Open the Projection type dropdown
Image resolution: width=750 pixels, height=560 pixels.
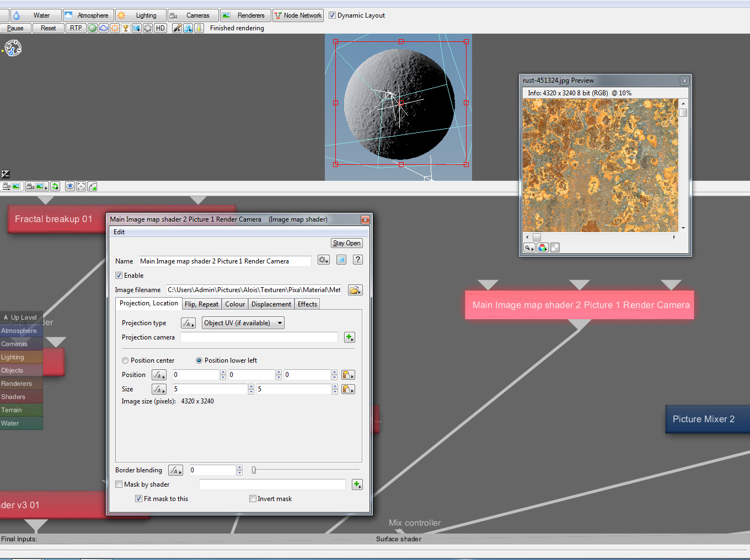[x=243, y=323]
